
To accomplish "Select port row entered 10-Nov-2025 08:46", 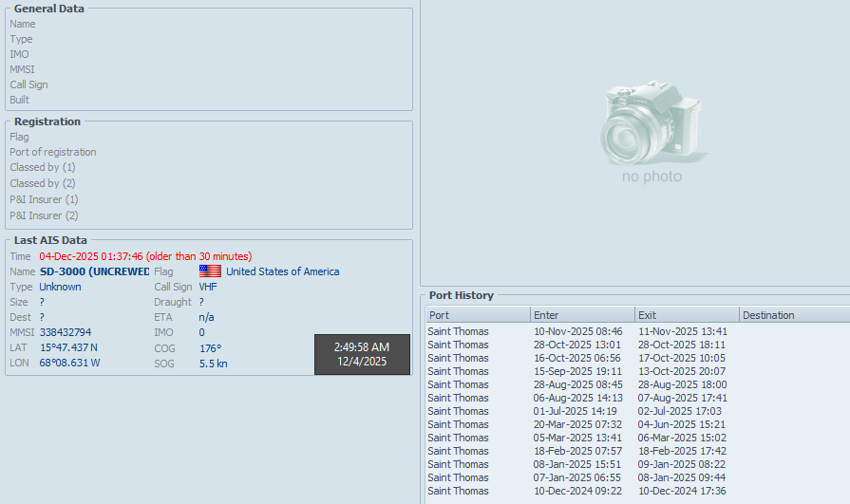I will click(x=637, y=331).
